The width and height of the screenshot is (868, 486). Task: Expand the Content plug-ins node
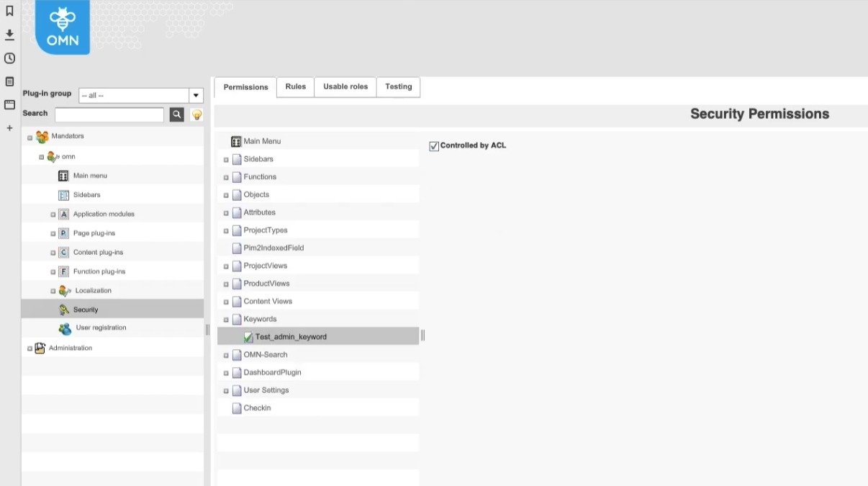point(53,253)
